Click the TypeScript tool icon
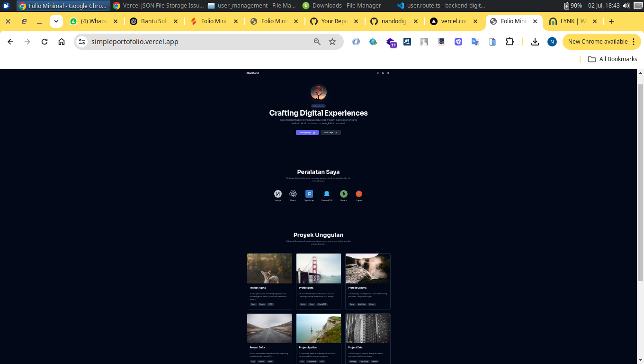Viewport: 644px width, 364px height. click(309, 194)
